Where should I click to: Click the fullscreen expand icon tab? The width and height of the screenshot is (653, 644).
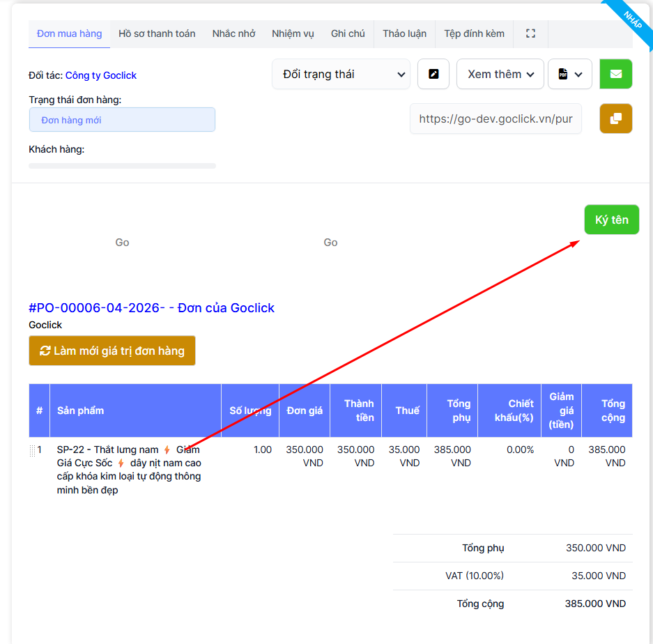click(x=530, y=33)
